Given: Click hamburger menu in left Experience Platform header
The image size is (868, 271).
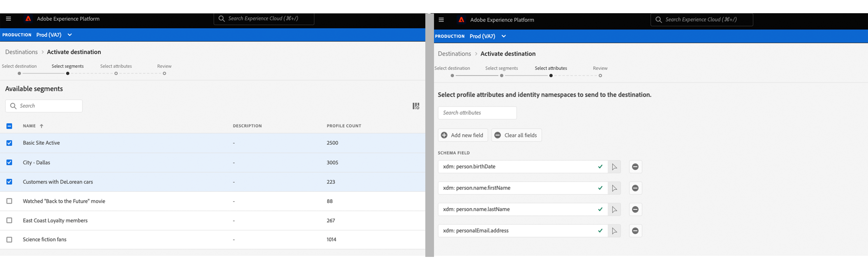Looking at the screenshot, I should (8, 19).
